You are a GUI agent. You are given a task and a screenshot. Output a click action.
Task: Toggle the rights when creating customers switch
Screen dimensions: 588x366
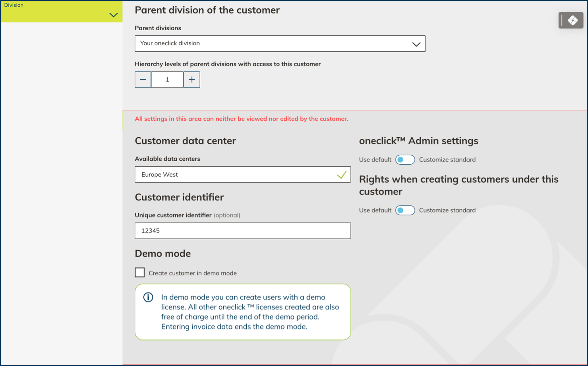click(405, 210)
